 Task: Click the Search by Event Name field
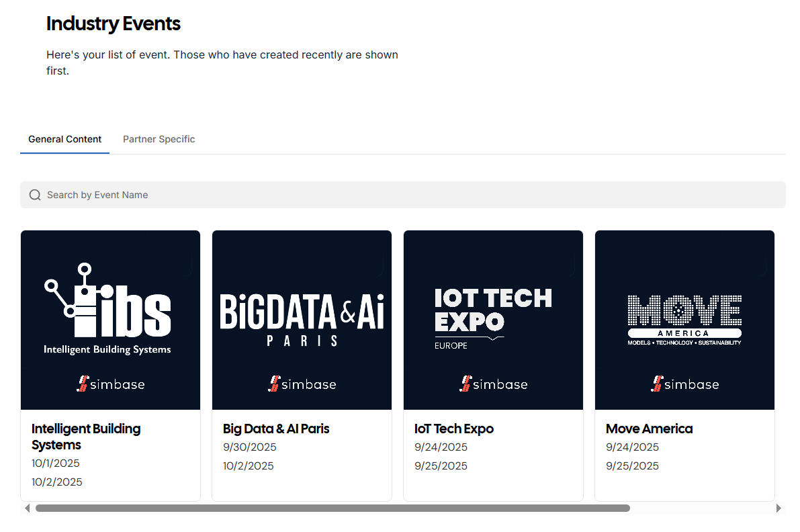click(x=402, y=195)
